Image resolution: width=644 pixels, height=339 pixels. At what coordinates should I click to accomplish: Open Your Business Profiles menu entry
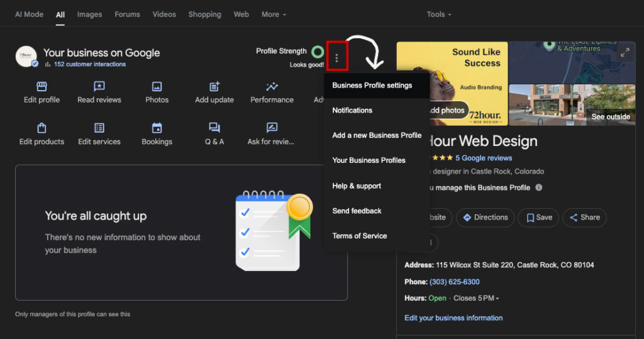coord(377,160)
